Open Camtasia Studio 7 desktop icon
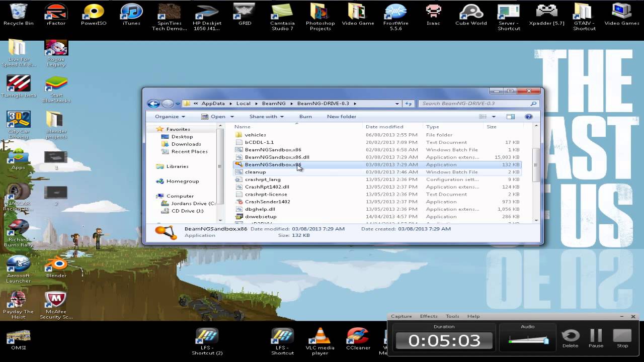 click(x=282, y=17)
